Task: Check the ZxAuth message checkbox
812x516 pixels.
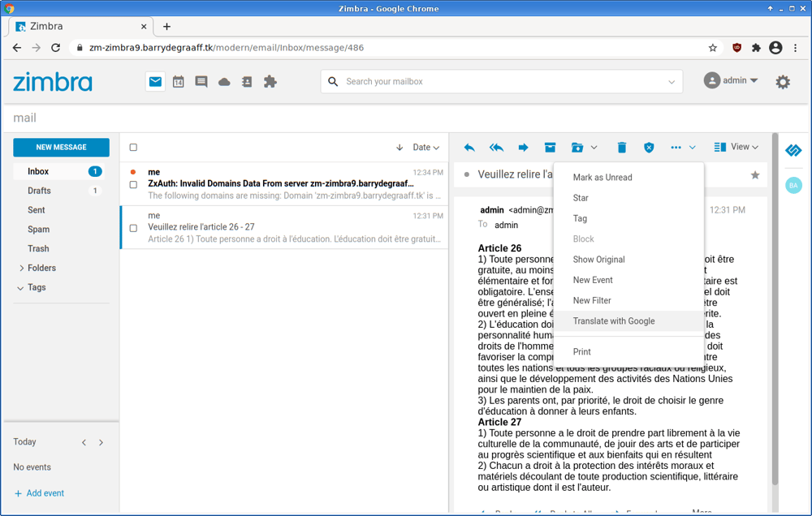Action: 133,185
